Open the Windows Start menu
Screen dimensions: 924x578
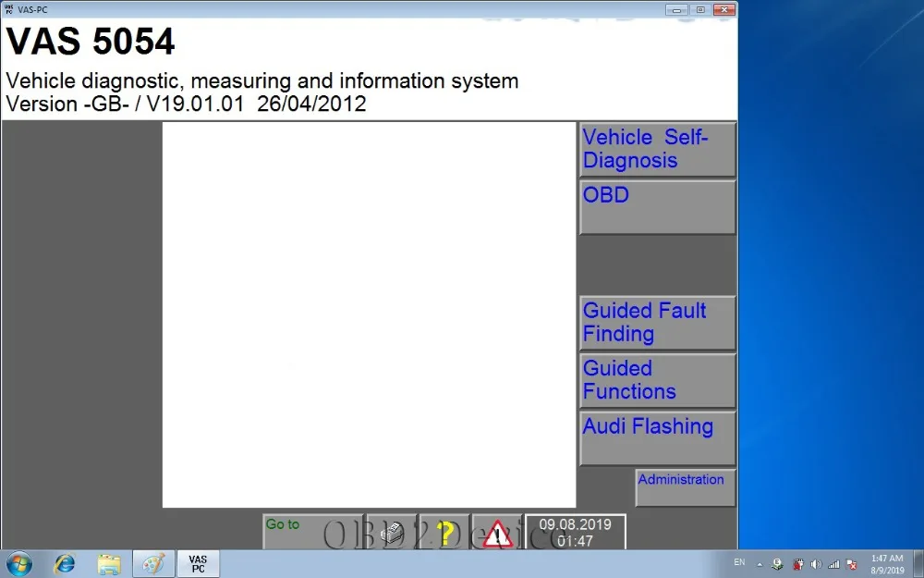pyautogui.click(x=18, y=564)
